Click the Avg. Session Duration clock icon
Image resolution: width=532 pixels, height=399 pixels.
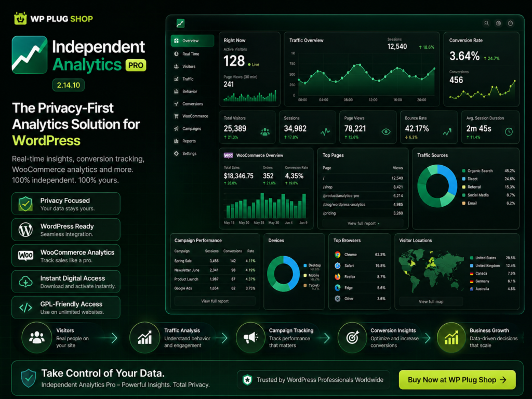click(509, 131)
